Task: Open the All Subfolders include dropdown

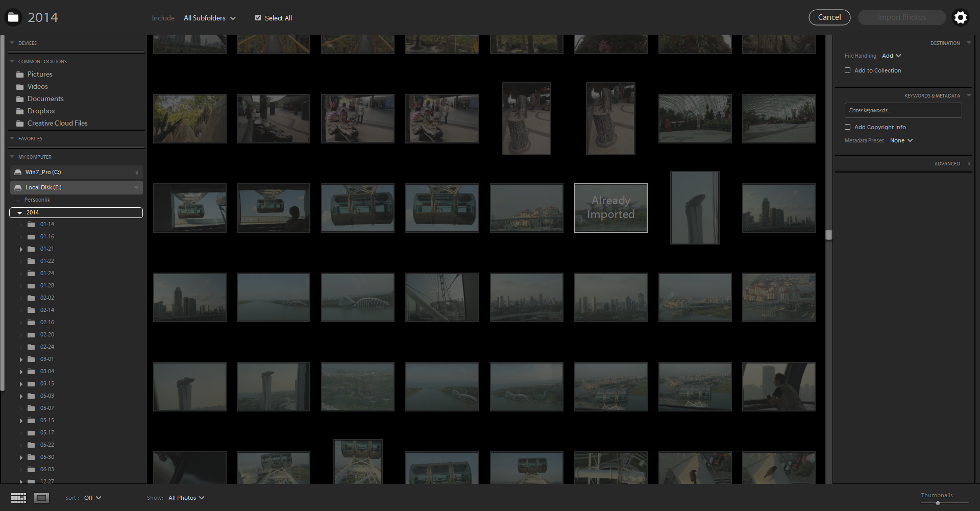Action: click(x=210, y=18)
